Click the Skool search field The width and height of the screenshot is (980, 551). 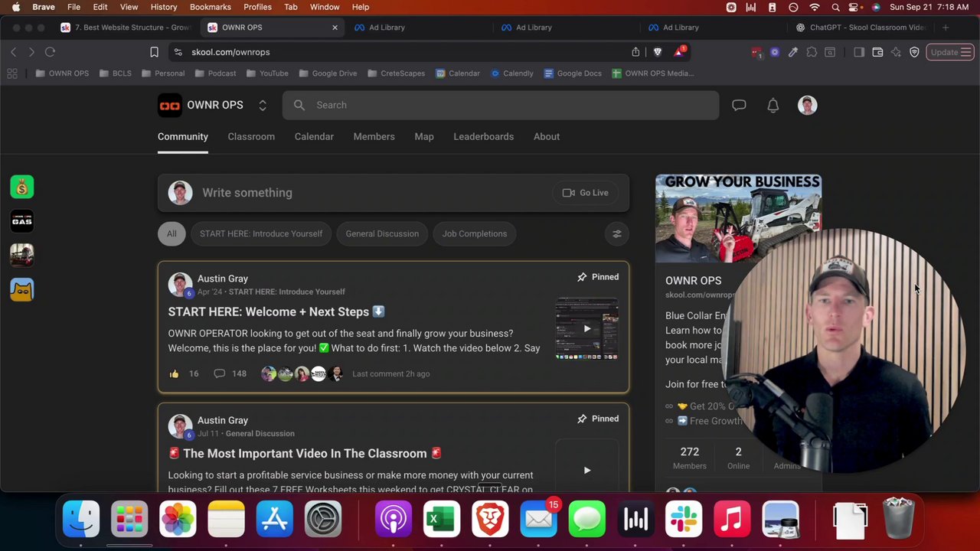point(501,106)
